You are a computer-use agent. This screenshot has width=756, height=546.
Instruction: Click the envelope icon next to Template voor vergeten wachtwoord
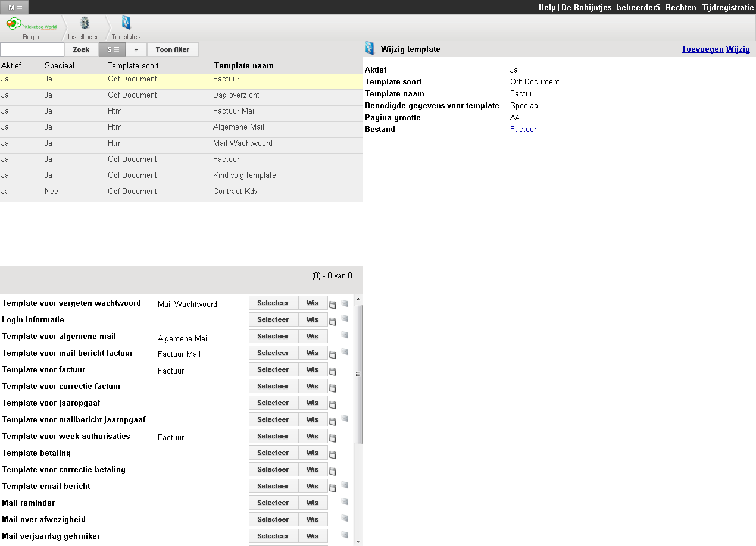(x=344, y=303)
